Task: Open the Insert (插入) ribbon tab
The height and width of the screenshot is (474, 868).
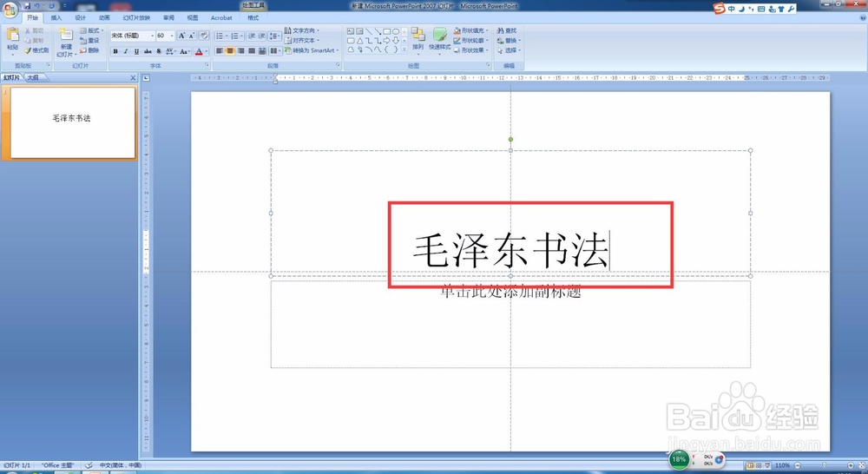Action: 56,17
